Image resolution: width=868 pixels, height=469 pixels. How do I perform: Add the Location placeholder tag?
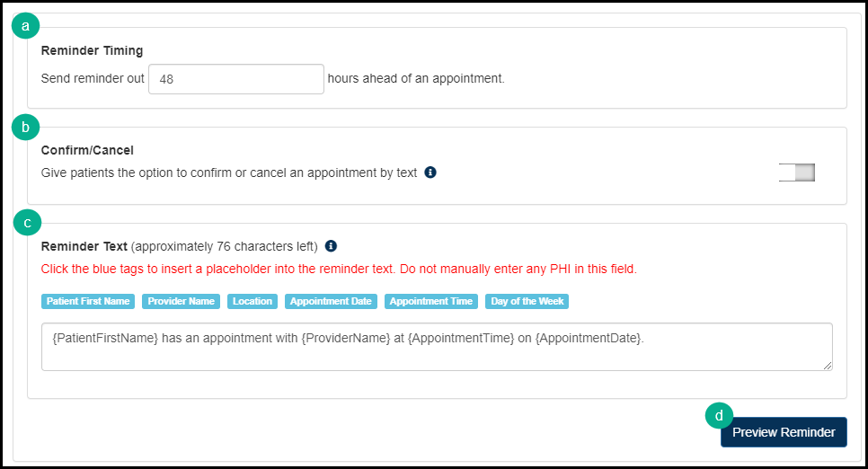pos(252,302)
